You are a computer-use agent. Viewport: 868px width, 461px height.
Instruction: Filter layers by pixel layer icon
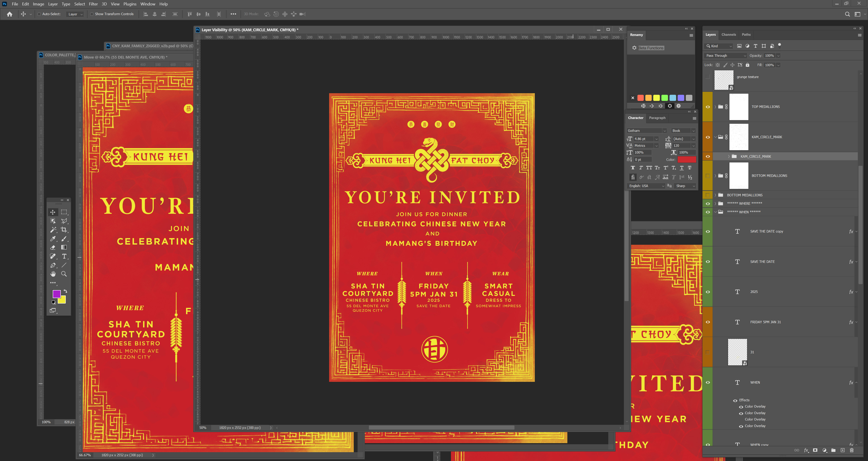pos(739,46)
